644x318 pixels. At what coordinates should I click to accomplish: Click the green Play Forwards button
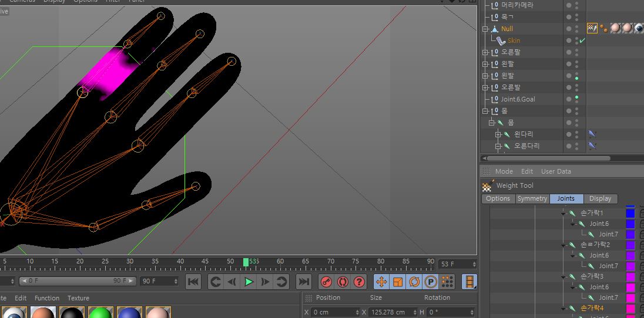pos(249,282)
